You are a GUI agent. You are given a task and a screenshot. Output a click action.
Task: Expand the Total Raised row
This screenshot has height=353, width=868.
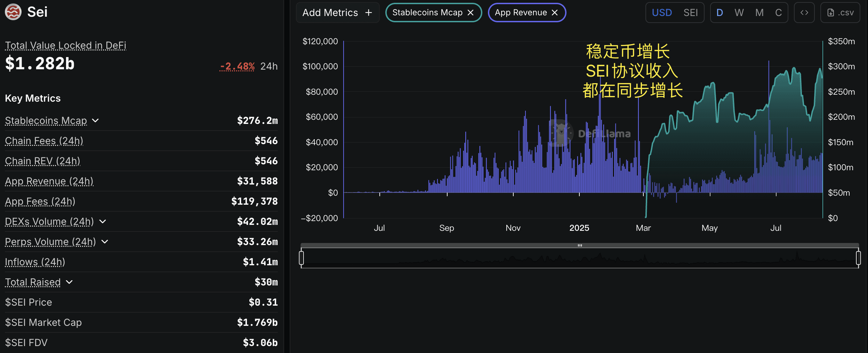(x=69, y=282)
